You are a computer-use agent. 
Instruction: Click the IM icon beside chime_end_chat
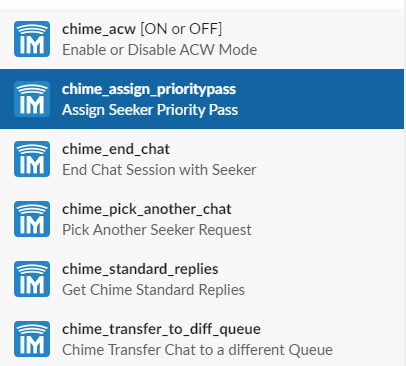[x=32, y=159]
